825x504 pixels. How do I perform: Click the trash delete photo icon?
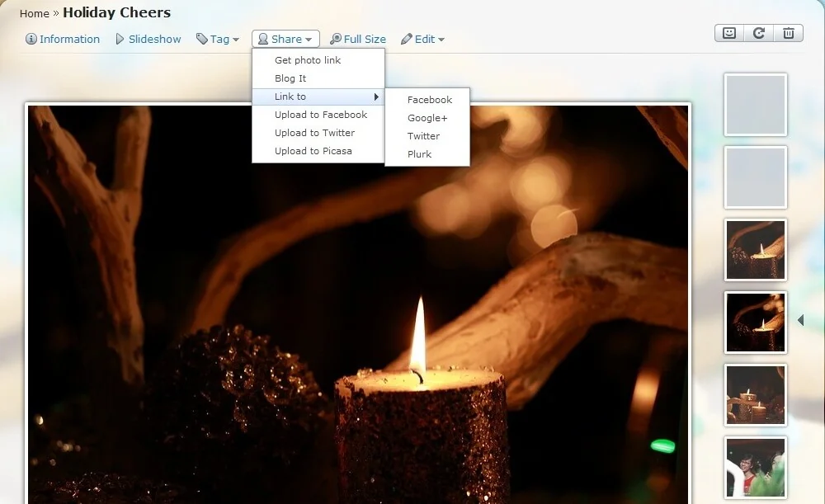pyautogui.click(x=789, y=33)
